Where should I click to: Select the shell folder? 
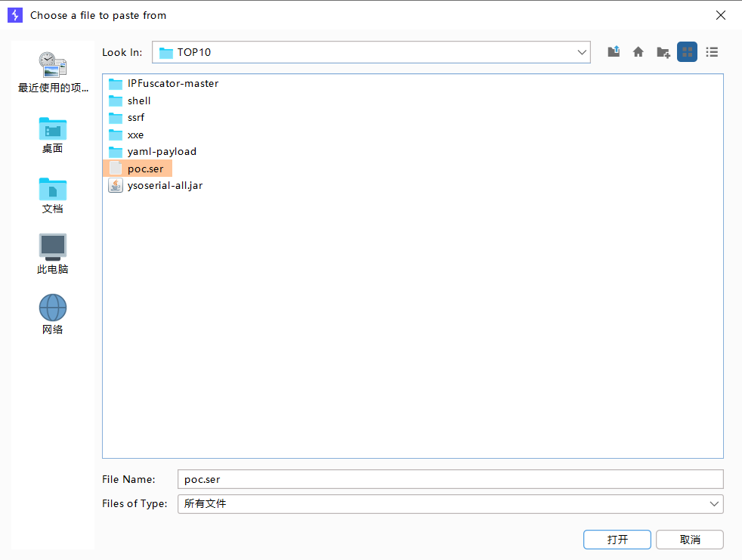139,101
